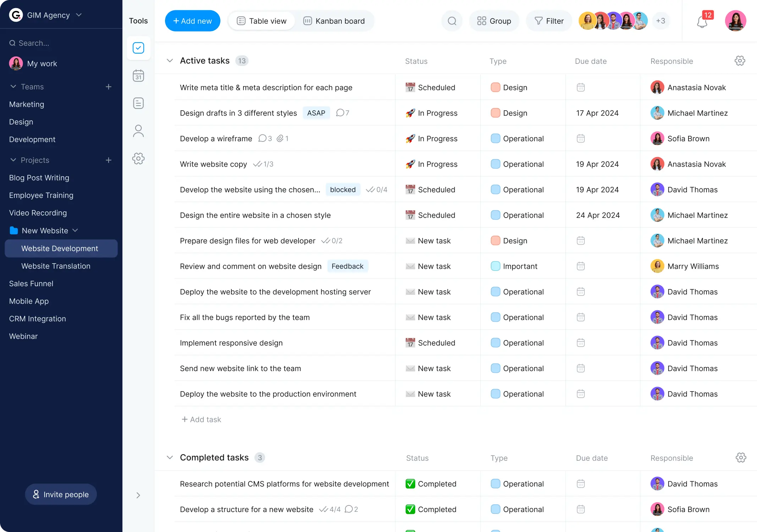Click the Add new button
The width and height of the screenshot is (757, 532).
pos(192,21)
